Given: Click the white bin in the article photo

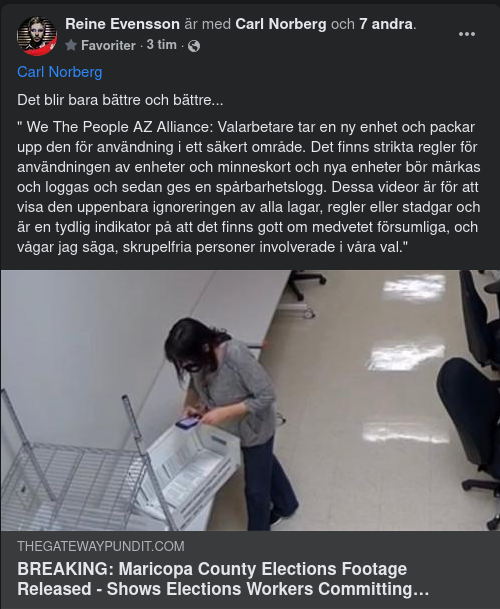Looking at the screenshot, I should (x=190, y=470).
